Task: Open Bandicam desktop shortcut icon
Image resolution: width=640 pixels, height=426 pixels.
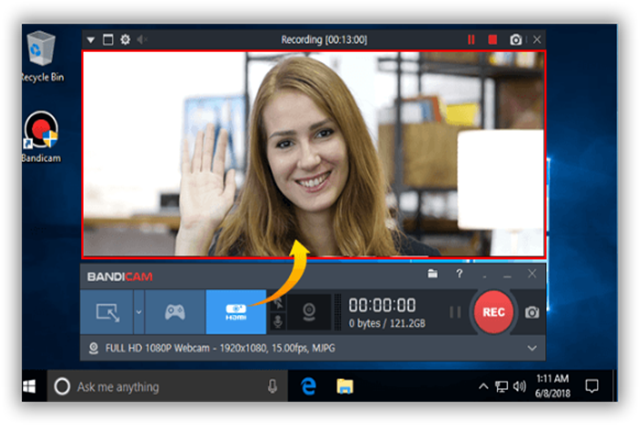Action: tap(41, 137)
